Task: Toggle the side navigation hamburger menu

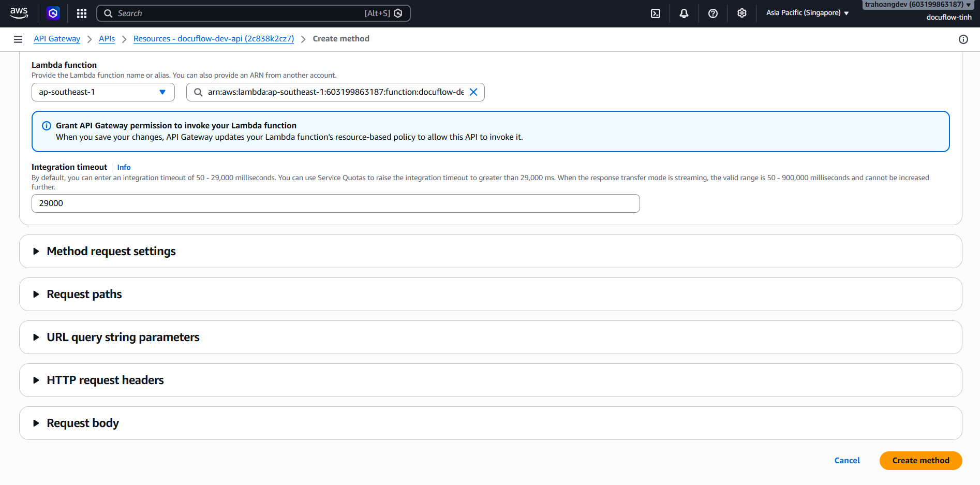Action: click(x=18, y=39)
